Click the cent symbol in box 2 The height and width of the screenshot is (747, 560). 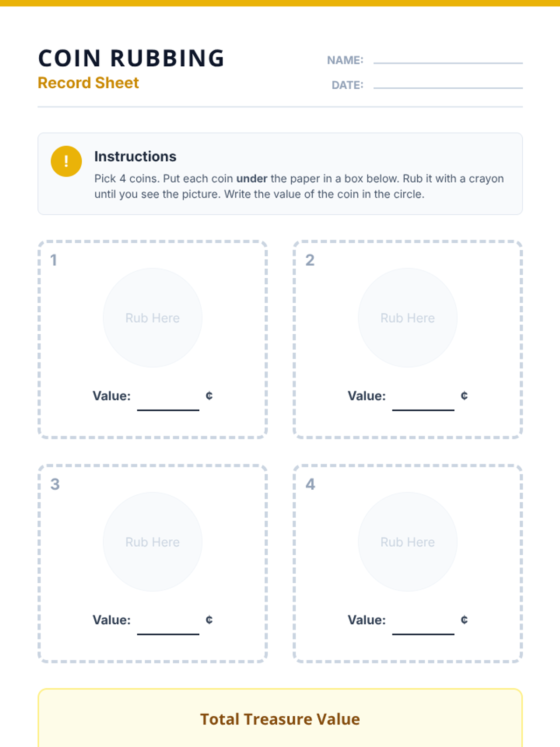(x=464, y=396)
